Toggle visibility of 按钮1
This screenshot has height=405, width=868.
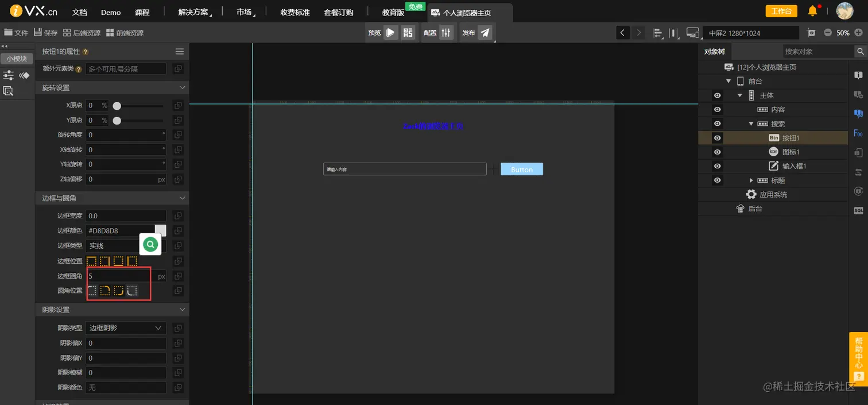pyautogui.click(x=717, y=138)
